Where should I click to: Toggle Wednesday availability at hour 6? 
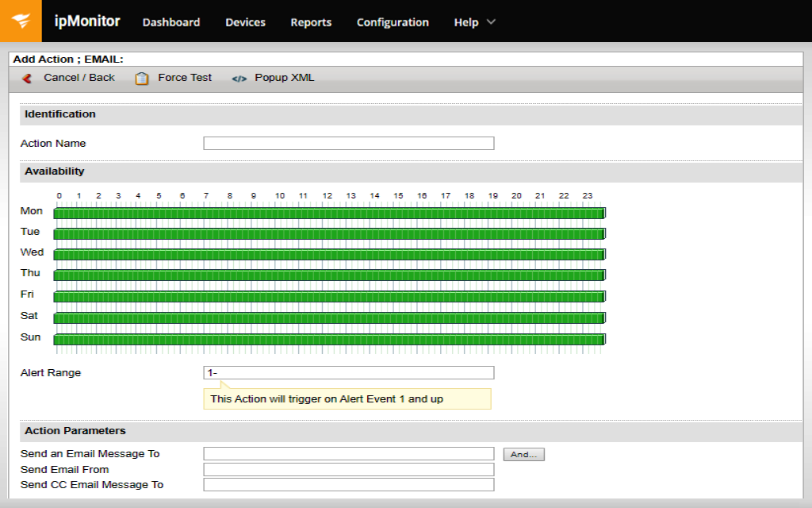click(x=193, y=254)
